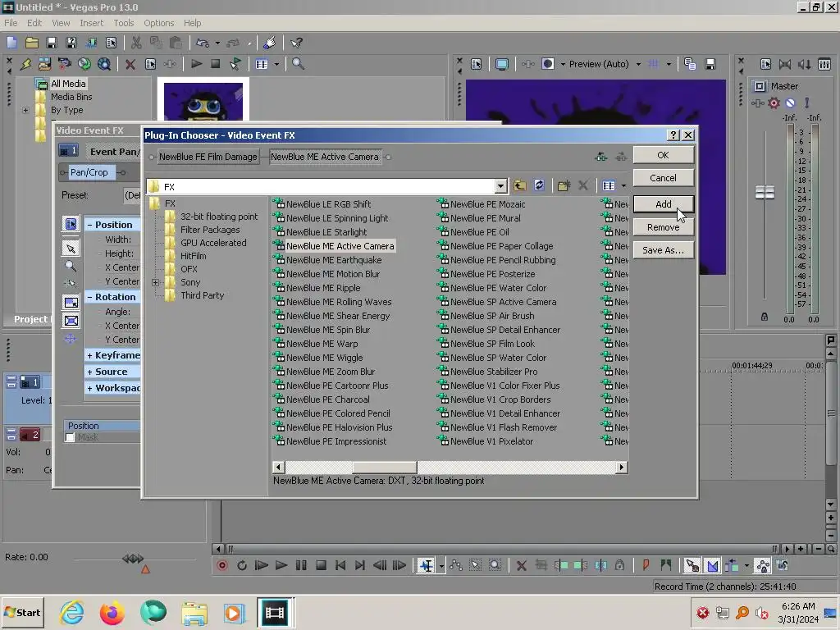Click the New Folder icon in Plug-In Chooser

point(564,185)
